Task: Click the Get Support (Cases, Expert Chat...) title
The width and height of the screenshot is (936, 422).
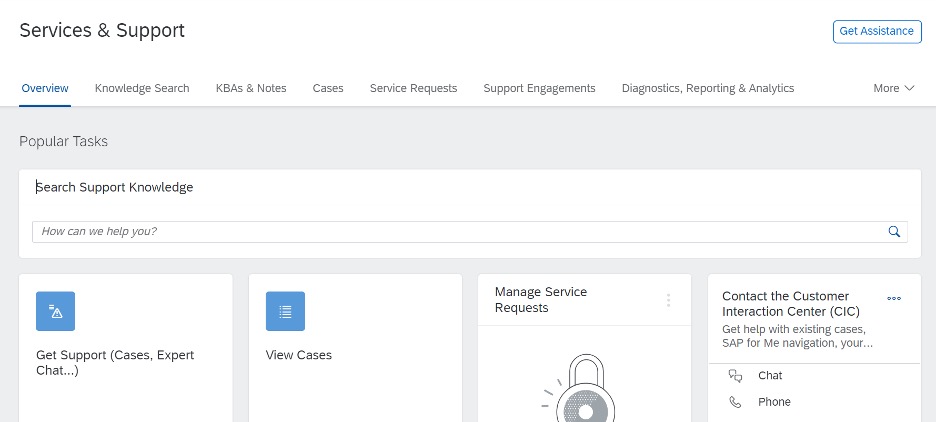Action: tap(115, 363)
